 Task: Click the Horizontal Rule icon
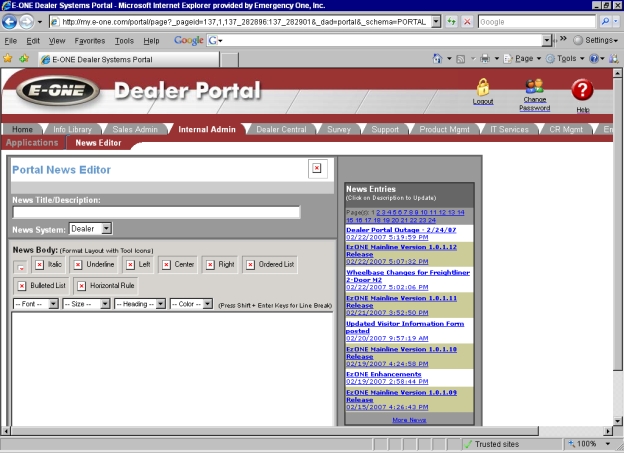[x=82, y=286]
